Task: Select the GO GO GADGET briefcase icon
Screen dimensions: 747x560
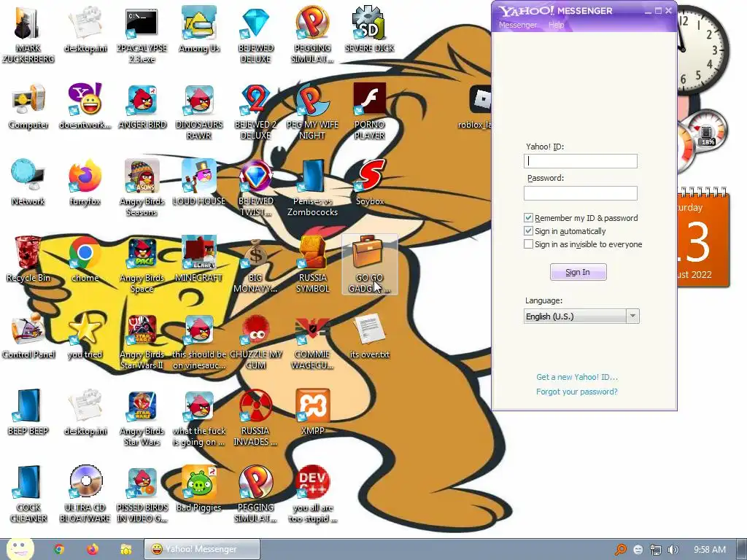Action: pyautogui.click(x=370, y=264)
